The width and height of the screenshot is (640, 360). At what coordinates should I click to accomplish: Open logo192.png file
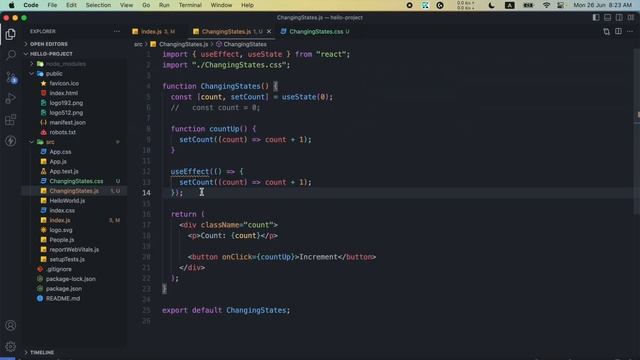point(66,103)
